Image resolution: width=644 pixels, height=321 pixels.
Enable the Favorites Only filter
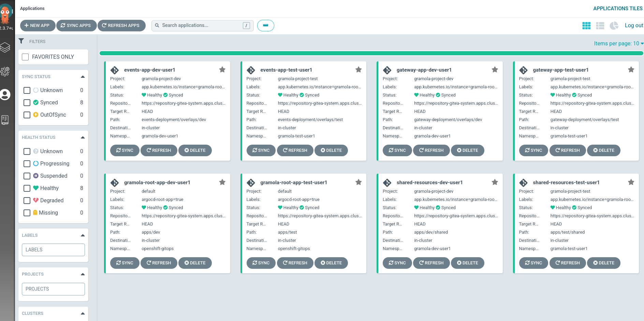25,57
